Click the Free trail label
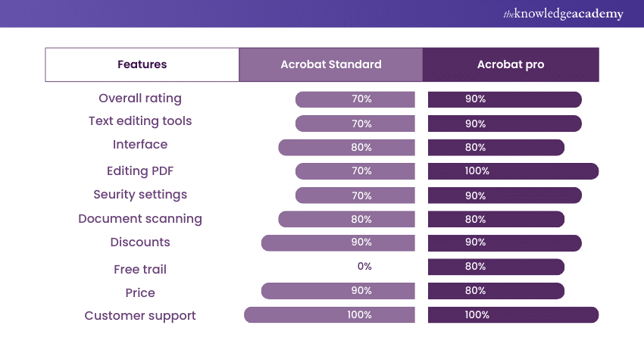The image size is (644, 341). 140,269
